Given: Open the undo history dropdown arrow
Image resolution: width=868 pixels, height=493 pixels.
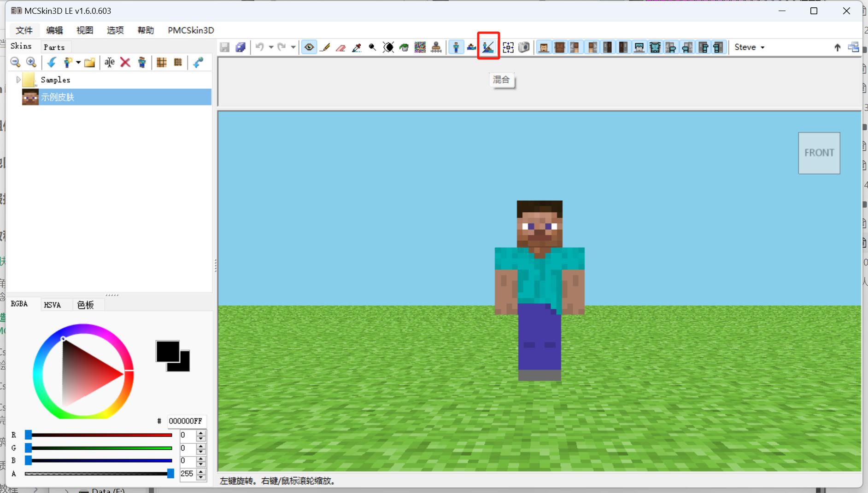Looking at the screenshot, I should point(271,47).
